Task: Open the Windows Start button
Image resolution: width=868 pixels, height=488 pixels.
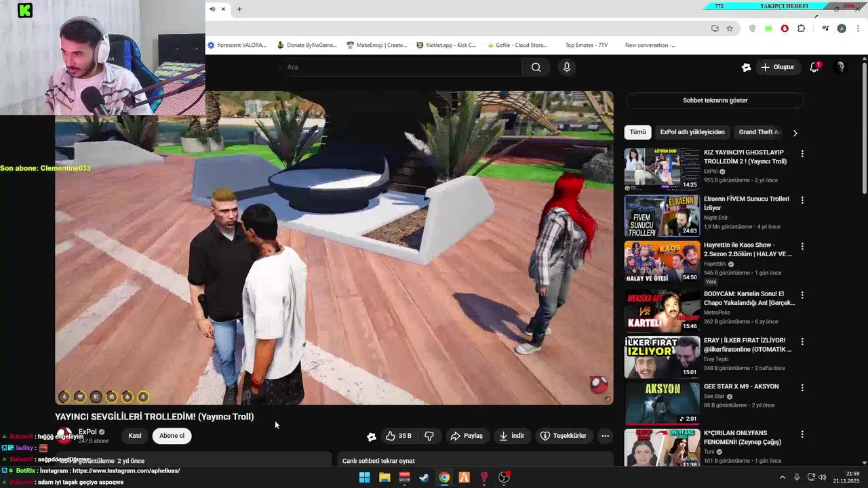Action: pos(364,477)
